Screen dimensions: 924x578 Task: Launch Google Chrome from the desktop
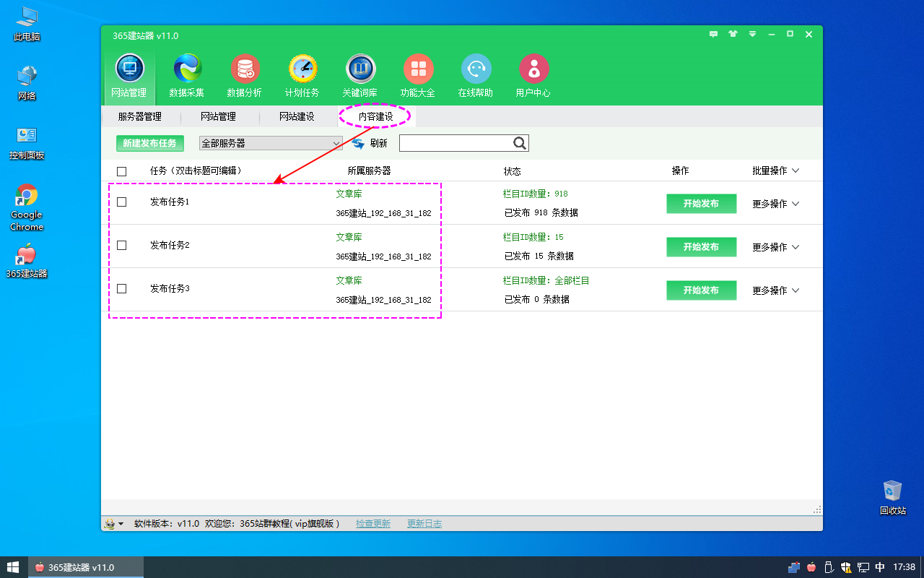coord(27,207)
